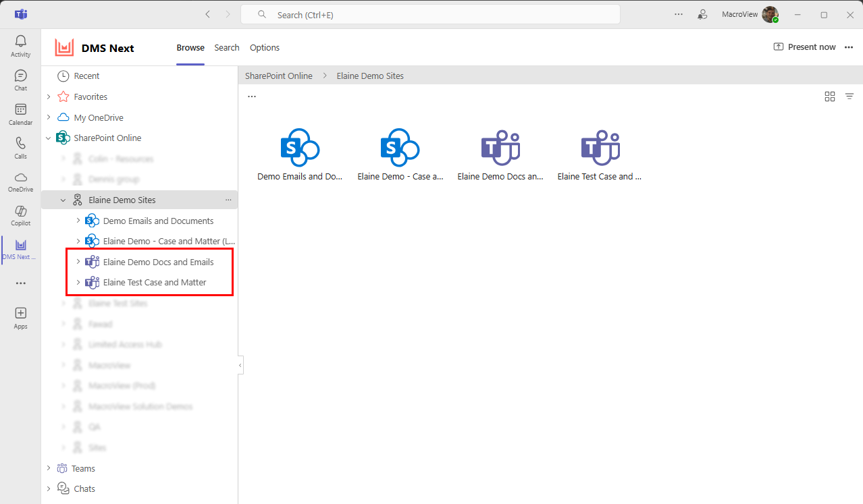The image size is (863, 504).
Task: Click the people icon beside MacroView
Action: point(703,14)
